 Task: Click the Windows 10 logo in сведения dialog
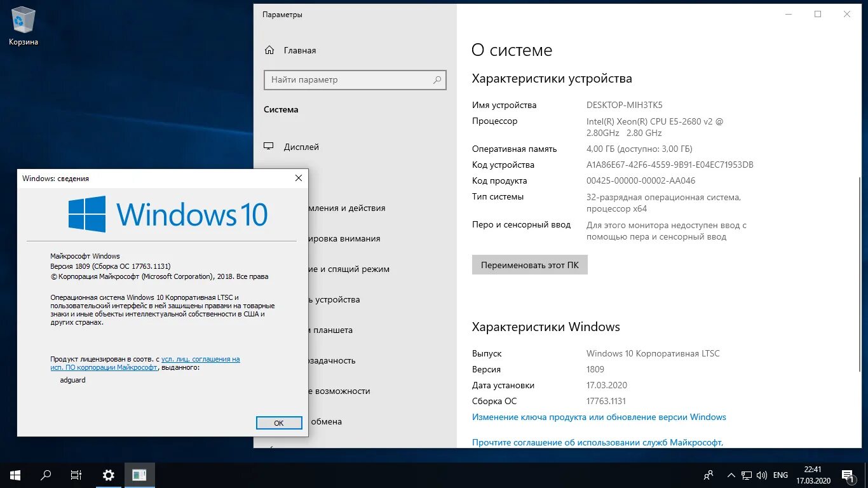coord(168,214)
